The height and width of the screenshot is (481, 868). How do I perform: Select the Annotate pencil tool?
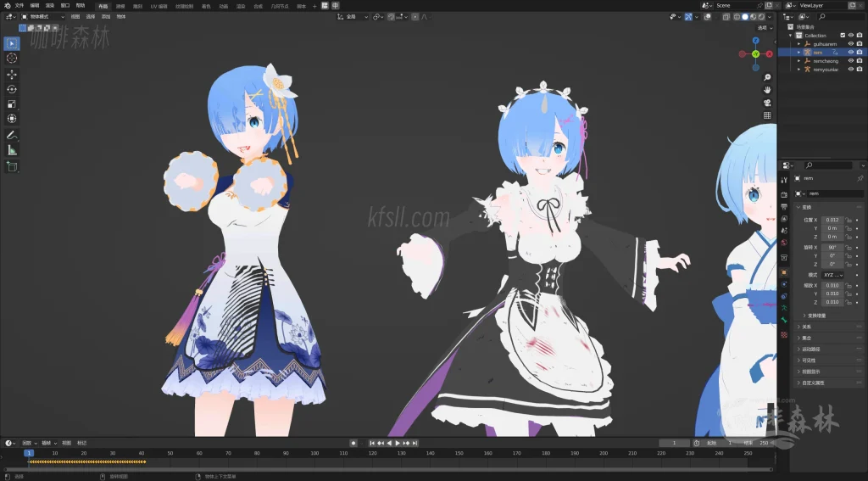click(12, 135)
